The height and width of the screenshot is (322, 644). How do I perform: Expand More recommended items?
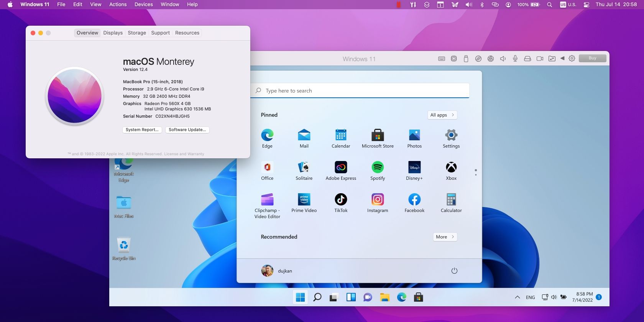[445, 237]
